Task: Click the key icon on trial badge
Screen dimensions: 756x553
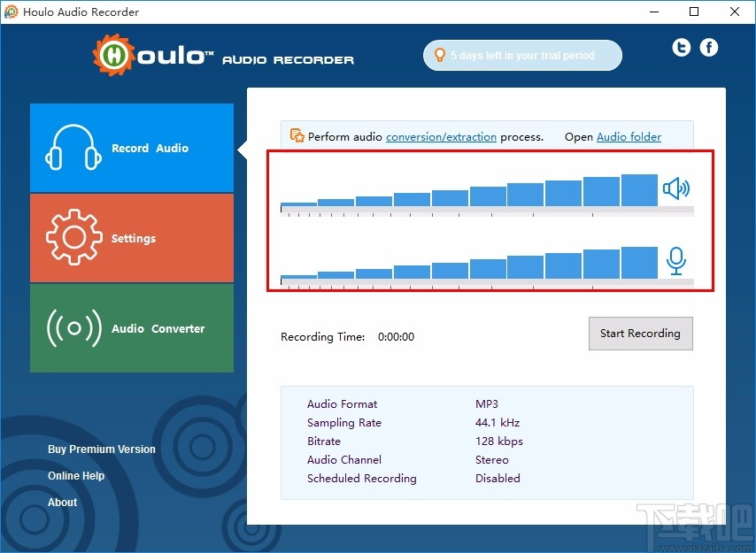Action: (x=440, y=55)
